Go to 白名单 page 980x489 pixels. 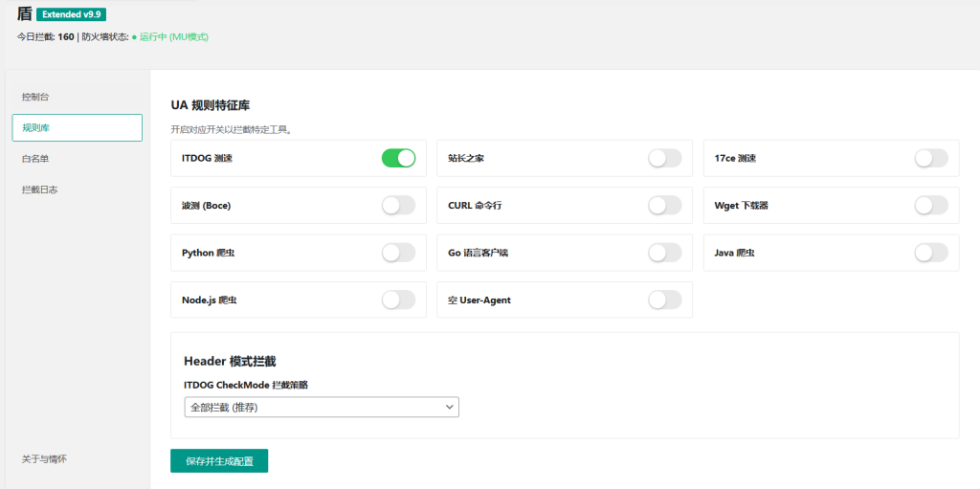coord(35,159)
